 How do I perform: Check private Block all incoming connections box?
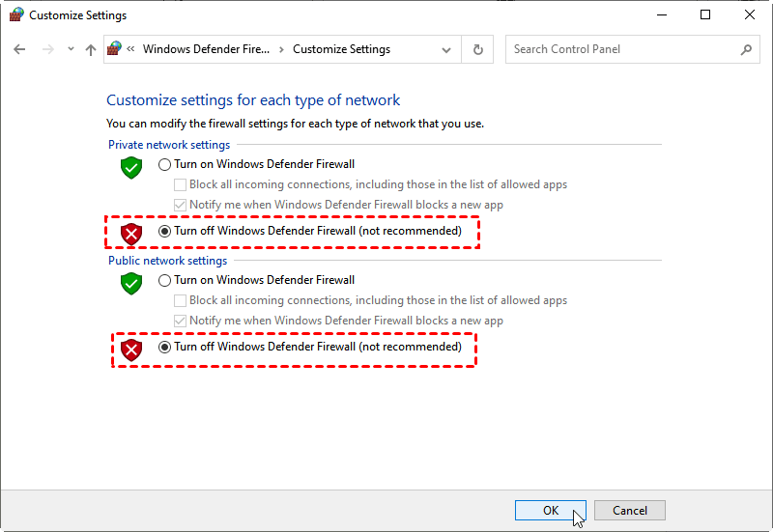(x=180, y=185)
